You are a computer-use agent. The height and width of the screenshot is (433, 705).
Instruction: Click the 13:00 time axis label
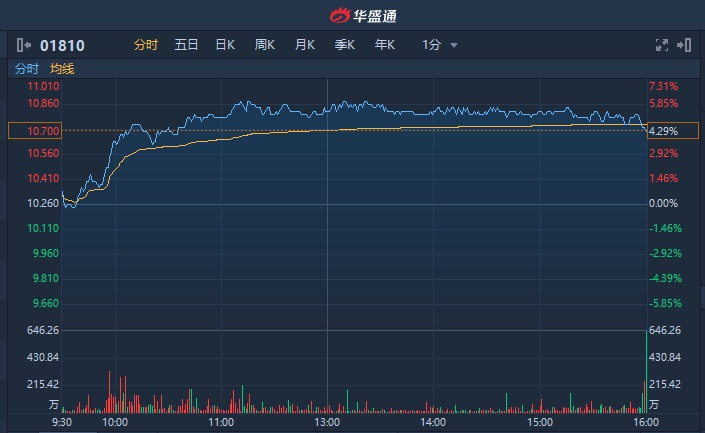[x=327, y=423]
